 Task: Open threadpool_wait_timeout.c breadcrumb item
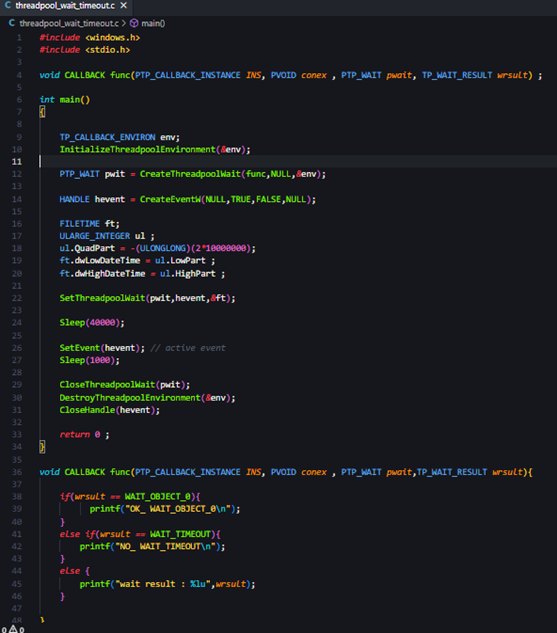[69, 23]
